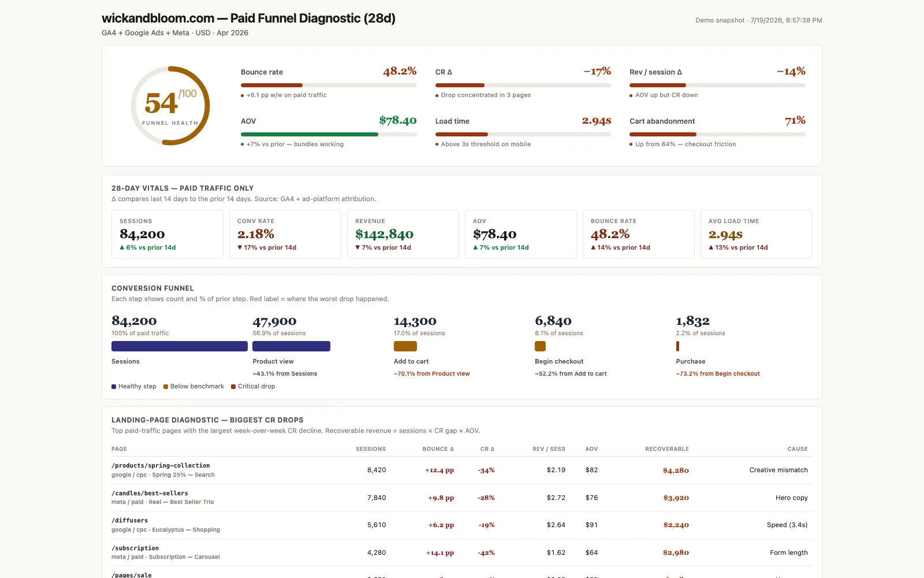Image resolution: width=924 pixels, height=578 pixels.
Task: Open the /pages/sale page row
Action: (462, 573)
